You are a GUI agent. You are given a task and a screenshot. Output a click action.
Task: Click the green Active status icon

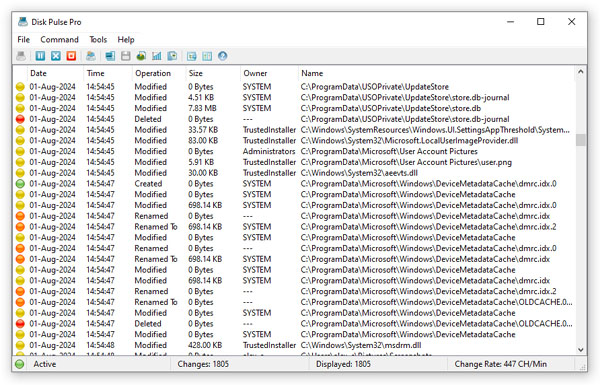click(20, 364)
